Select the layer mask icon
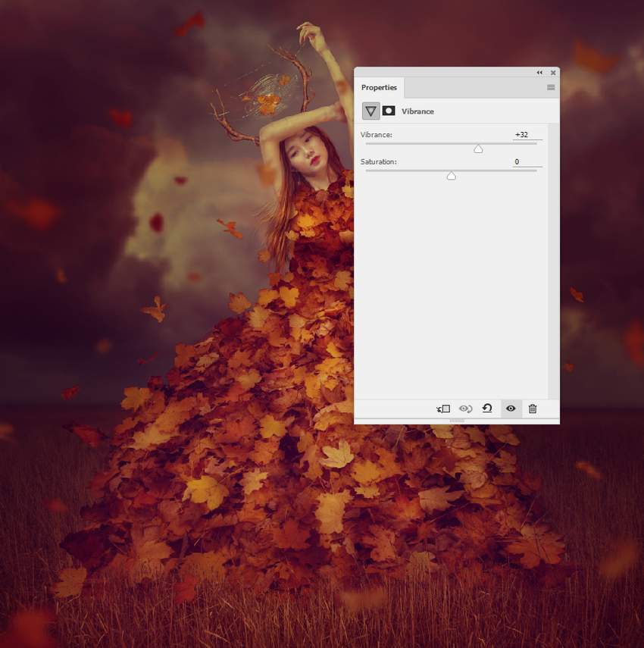Image resolution: width=644 pixels, height=648 pixels. pyautogui.click(x=389, y=111)
